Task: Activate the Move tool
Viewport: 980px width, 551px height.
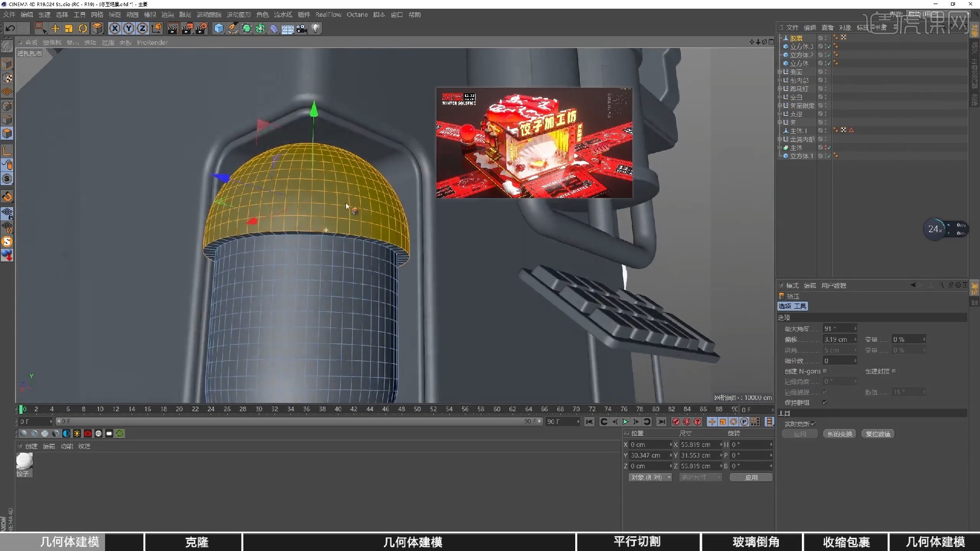Action: 55,29
